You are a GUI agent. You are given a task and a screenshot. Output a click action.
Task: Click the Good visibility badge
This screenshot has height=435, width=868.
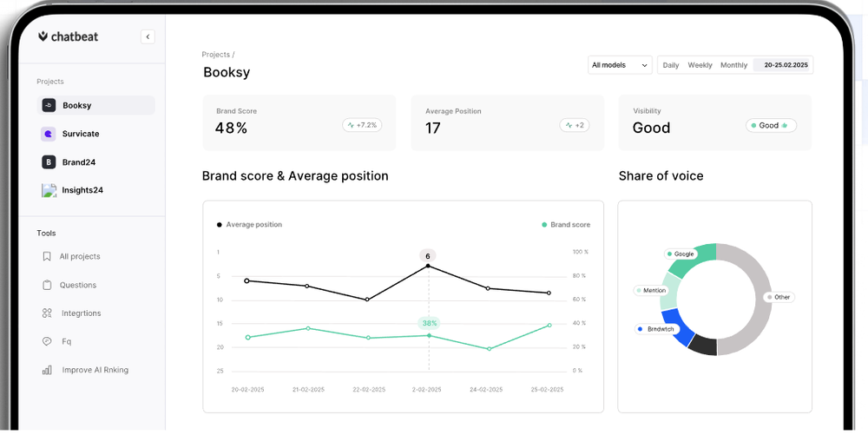coord(771,126)
